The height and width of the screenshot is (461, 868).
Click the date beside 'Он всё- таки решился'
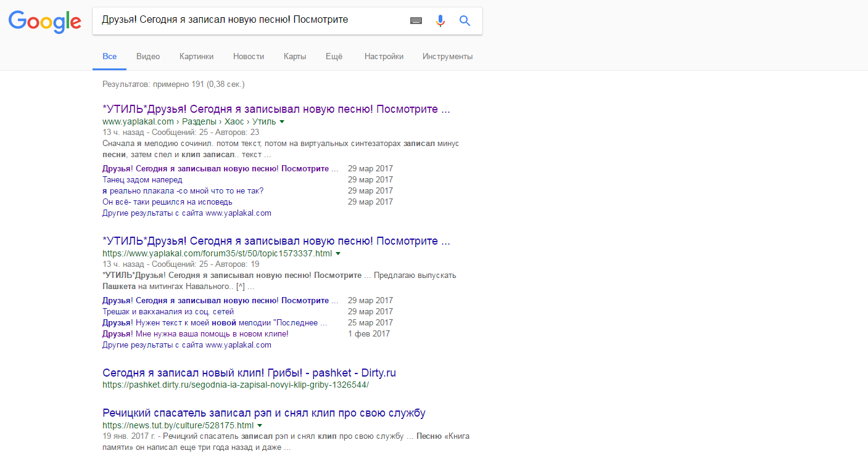[x=370, y=202]
